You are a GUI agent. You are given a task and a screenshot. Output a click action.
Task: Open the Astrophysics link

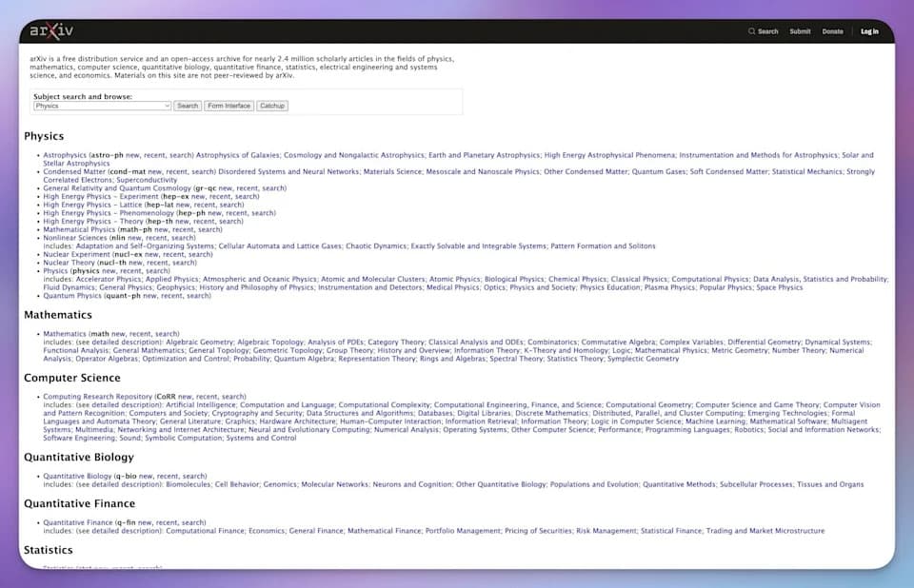point(65,155)
